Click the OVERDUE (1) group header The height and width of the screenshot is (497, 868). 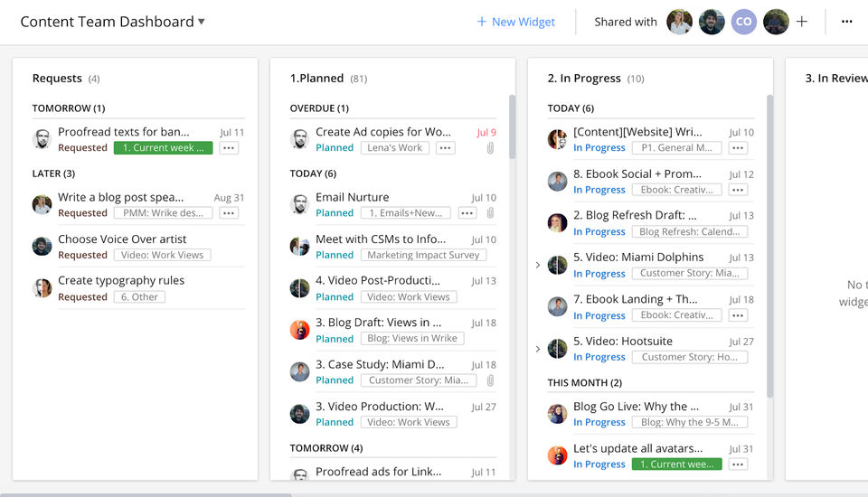coord(319,108)
